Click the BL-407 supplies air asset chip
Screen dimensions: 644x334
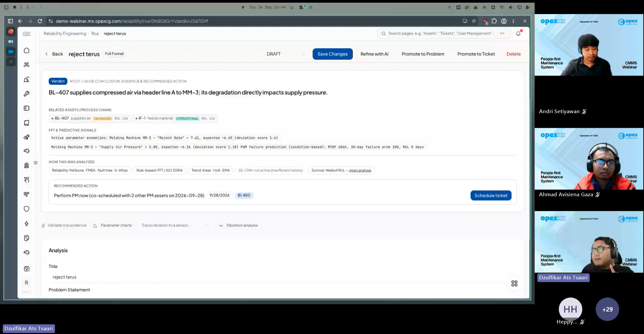[x=90, y=118]
